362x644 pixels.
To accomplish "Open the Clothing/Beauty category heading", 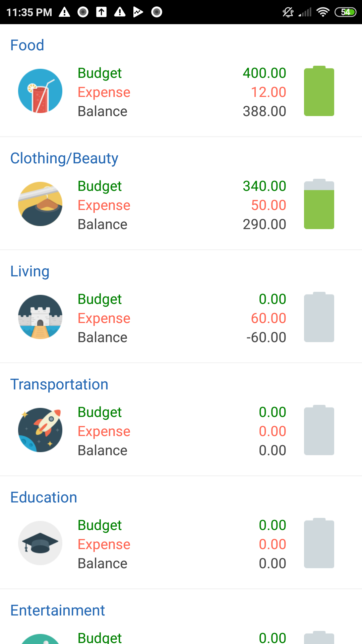I will tap(64, 158).
